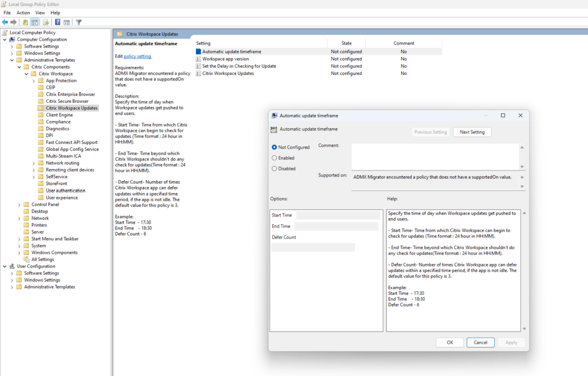
Task: Open the policy setting link
Action: pos(138,56)
